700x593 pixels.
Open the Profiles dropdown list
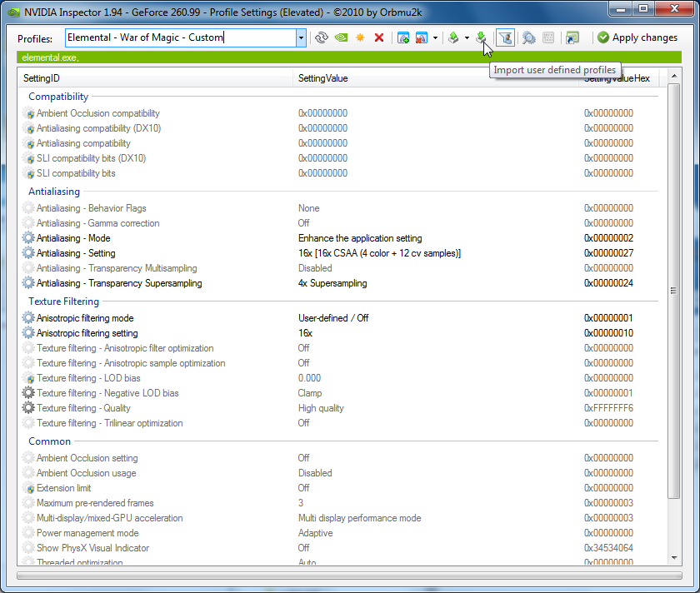(x=301, y=37)
